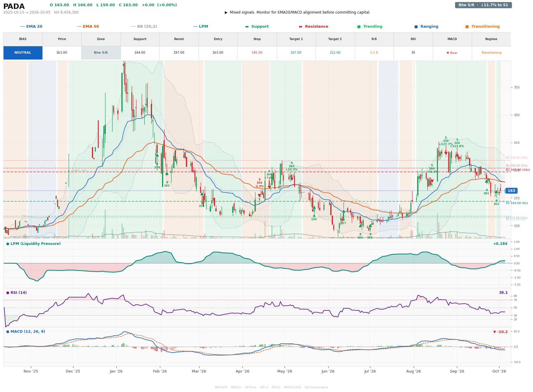Click the EMA 20 legend line marker
Viewport: 533px width, 392px height.
22,27
